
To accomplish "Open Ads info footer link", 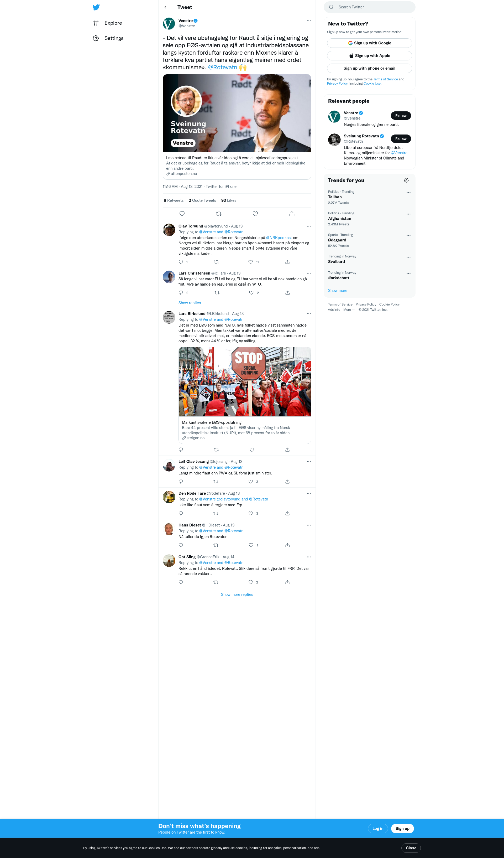I will pyautogui.click(x=334, y=310).
